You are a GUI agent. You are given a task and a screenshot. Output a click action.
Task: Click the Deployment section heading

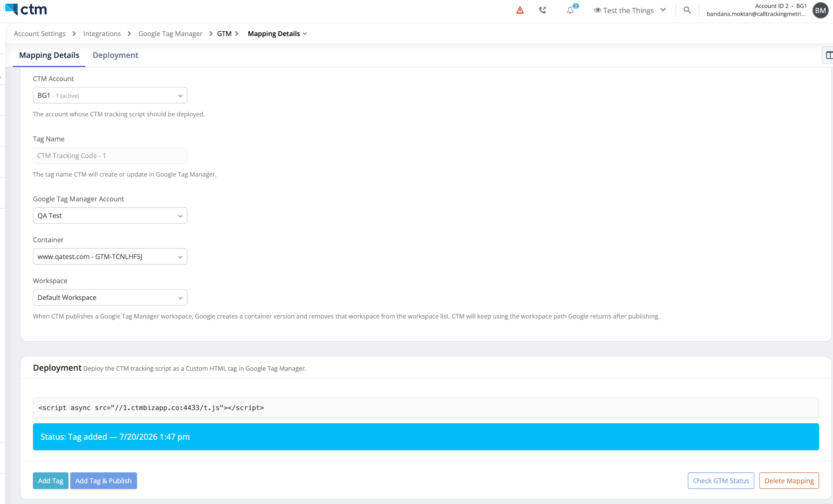point(57,368)
